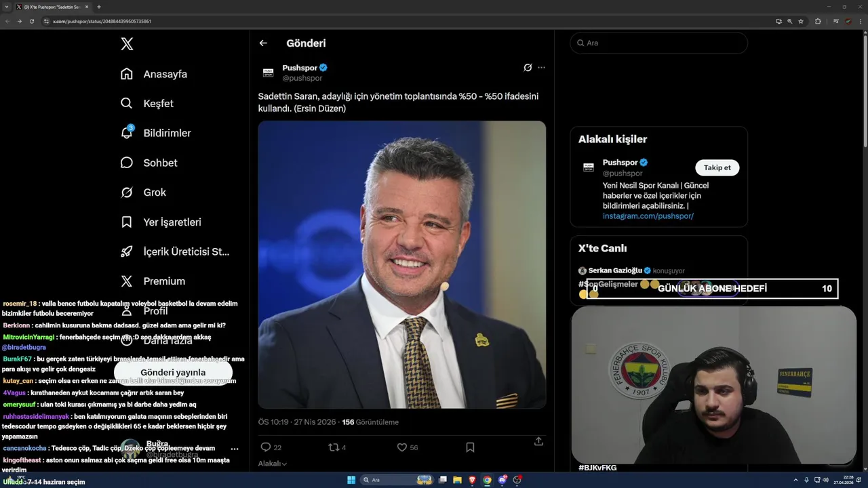The height and width of the screenshot is (488, 868).
Task: Click the browser back arrow
Action: [7, 21]
